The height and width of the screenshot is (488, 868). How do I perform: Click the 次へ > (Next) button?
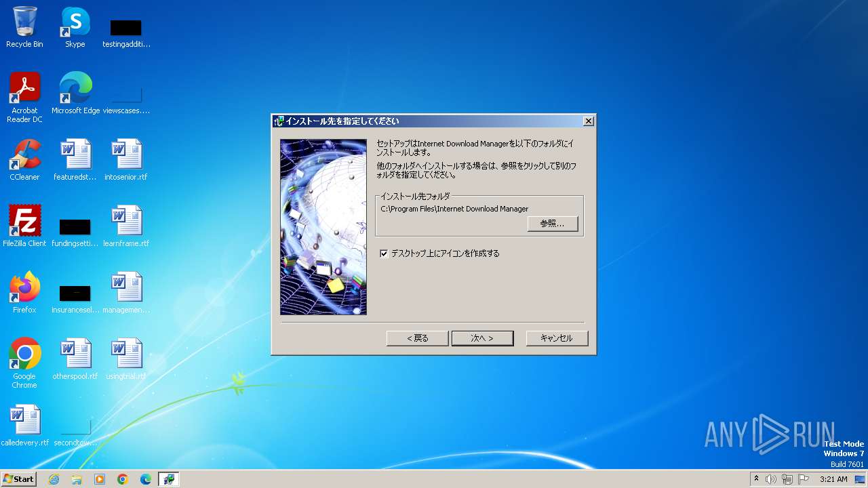482,338
